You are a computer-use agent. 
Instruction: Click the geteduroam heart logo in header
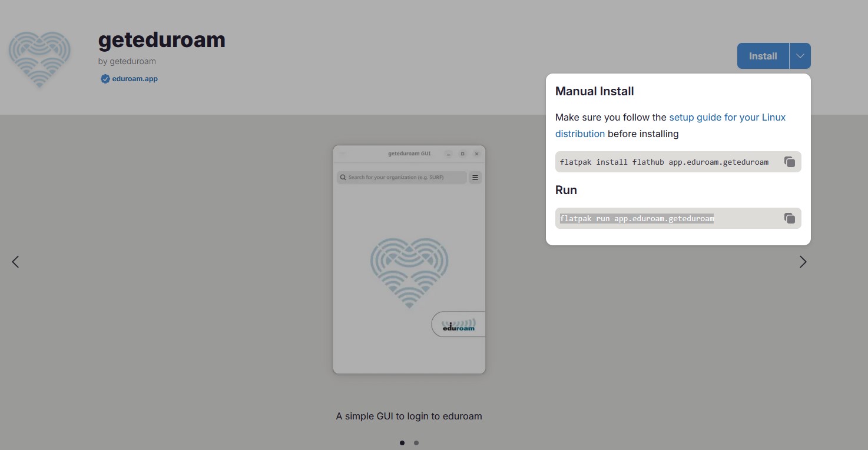[39, 59]
